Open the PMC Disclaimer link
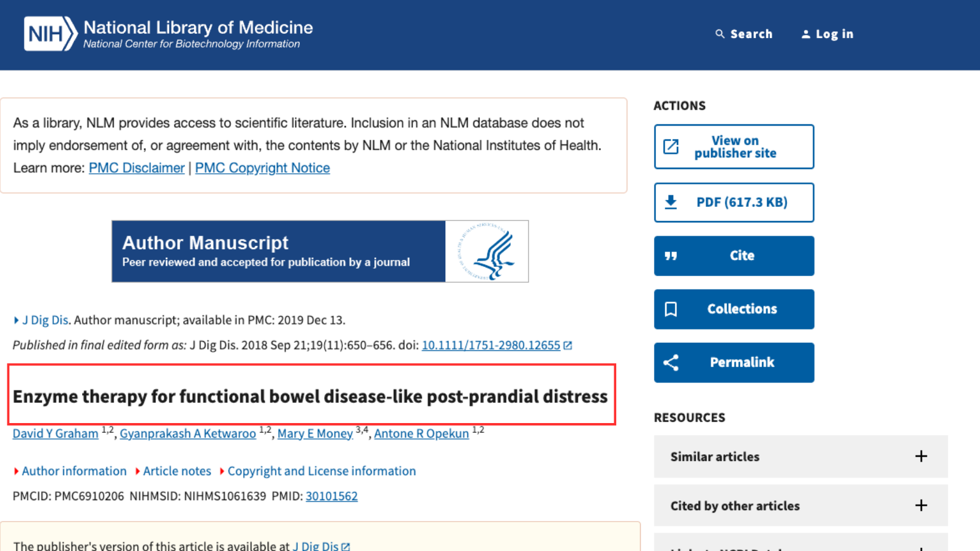Screen dimensions: 980x551 (137, 168)
